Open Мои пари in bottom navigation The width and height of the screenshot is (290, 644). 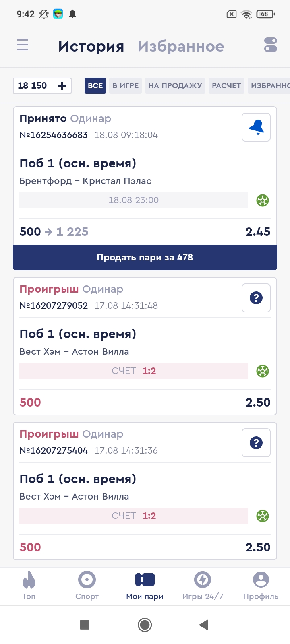click(145, 586)
